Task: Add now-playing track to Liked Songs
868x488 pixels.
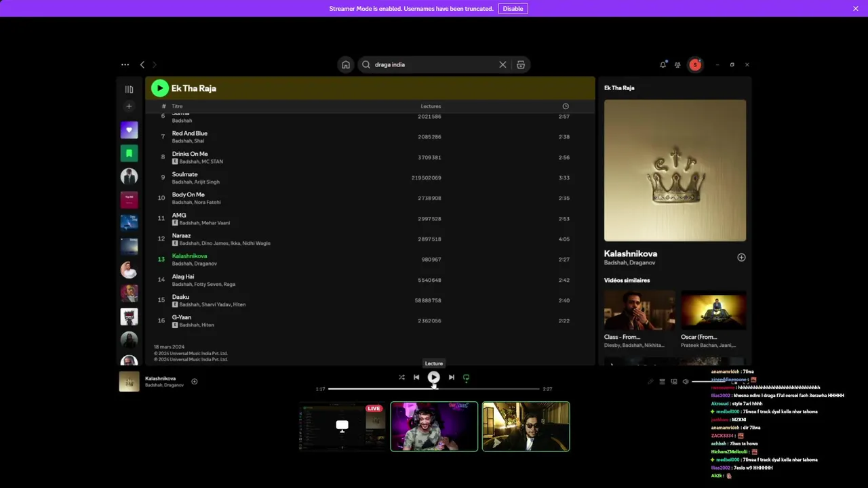Action: (x=194, y=382)
